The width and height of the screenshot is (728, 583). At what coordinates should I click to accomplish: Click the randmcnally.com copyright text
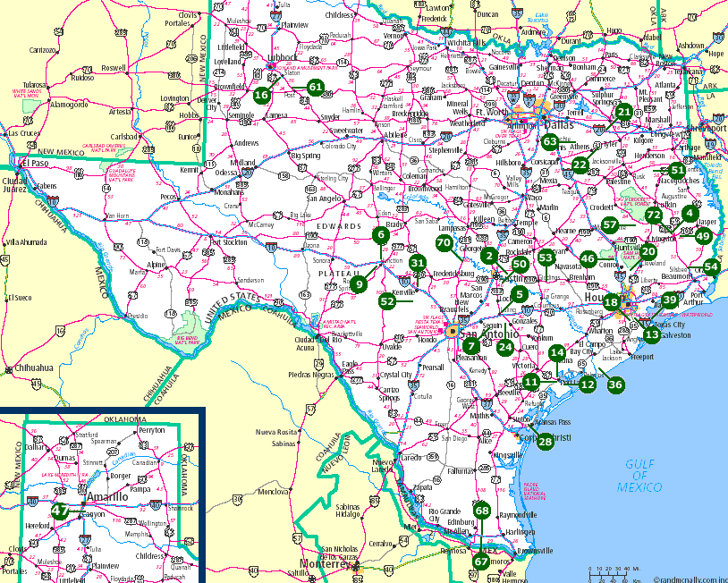pyautogui.click(x=690, y=578)
